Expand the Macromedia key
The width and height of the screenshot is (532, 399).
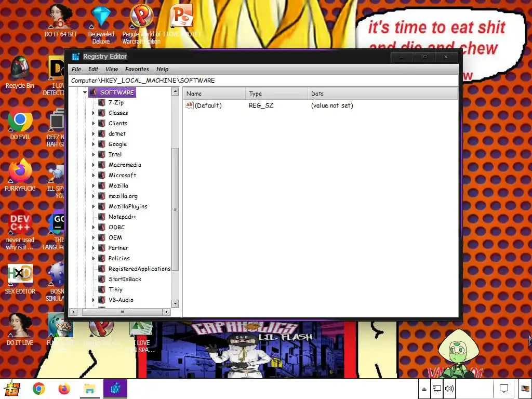pos(94,165)
